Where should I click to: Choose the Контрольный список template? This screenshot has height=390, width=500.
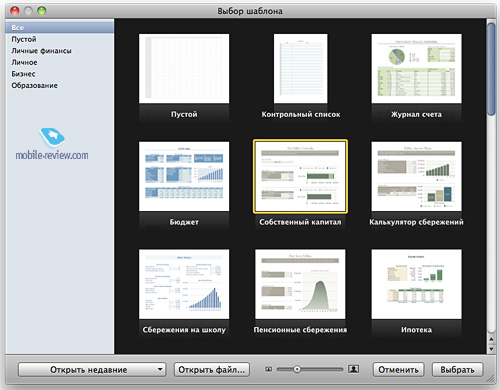(300, 68)
